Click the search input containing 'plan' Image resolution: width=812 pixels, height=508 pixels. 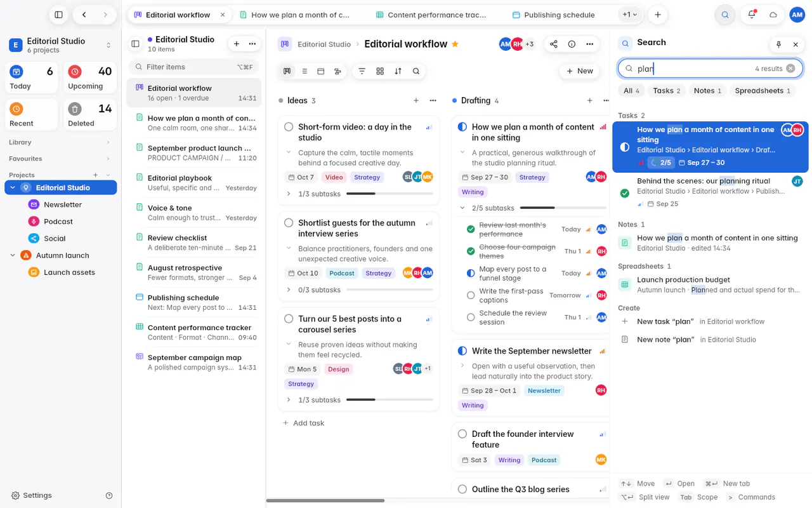click(x=710, y=69)
